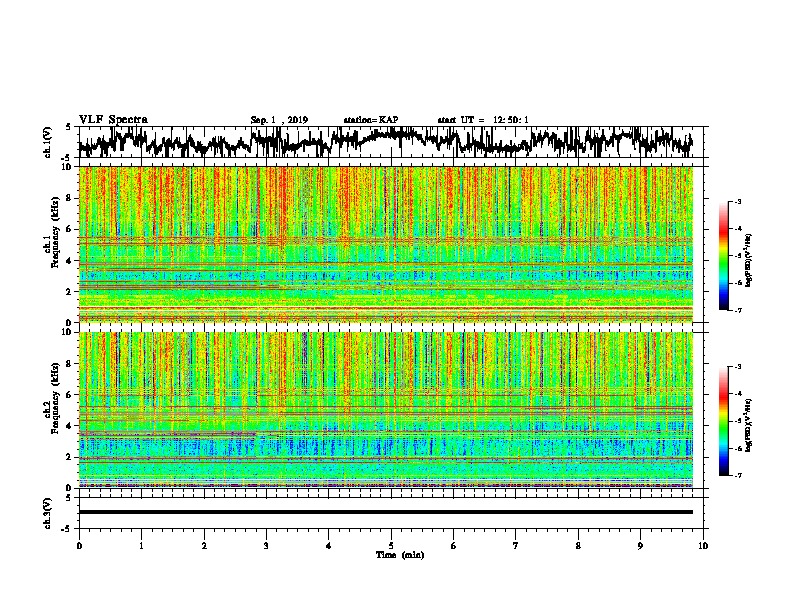Click the ch.1 spectrogram plot

click(386, 244)
